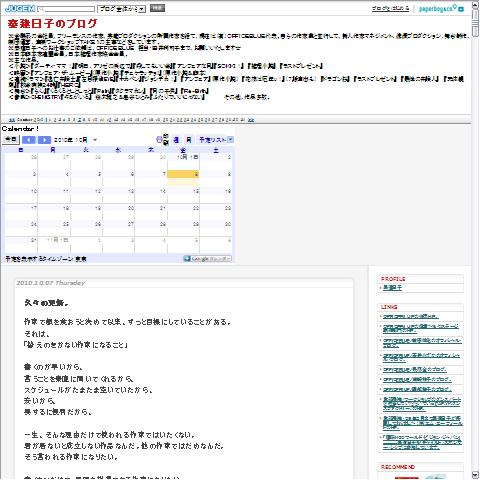Switch calendar to 月 view
This screenshot has height=480, width=480.
(x=189, y=140)
